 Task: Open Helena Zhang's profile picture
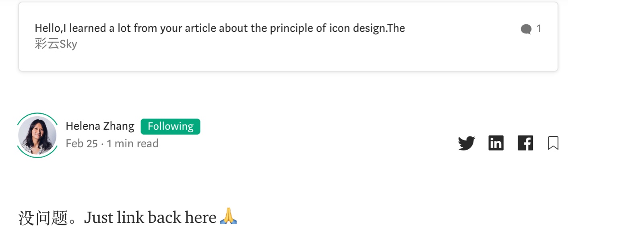[x=37, y=136]
